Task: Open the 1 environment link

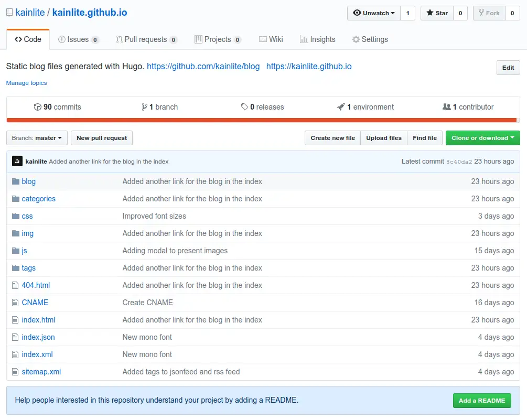Action: pyautogui.click(x=365, y=107)
